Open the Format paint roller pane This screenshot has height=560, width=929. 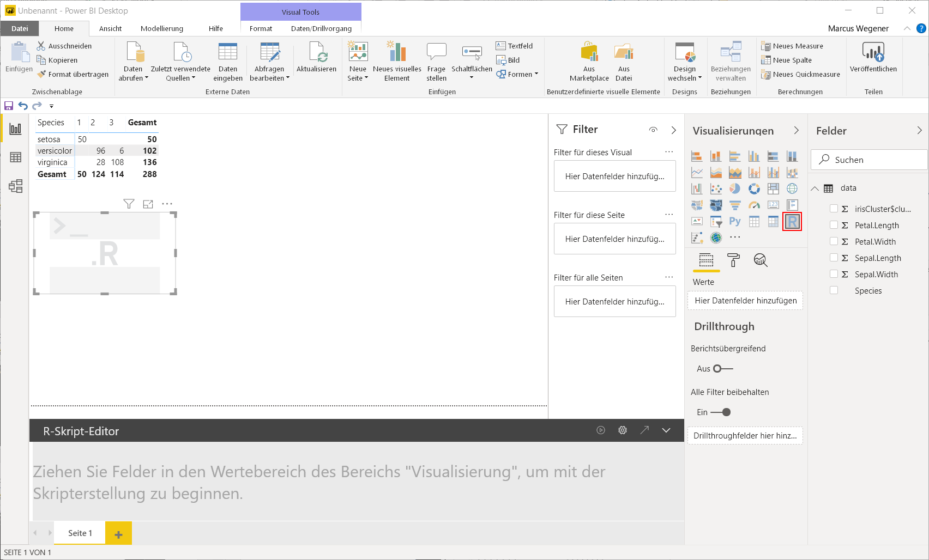[734, 260]
